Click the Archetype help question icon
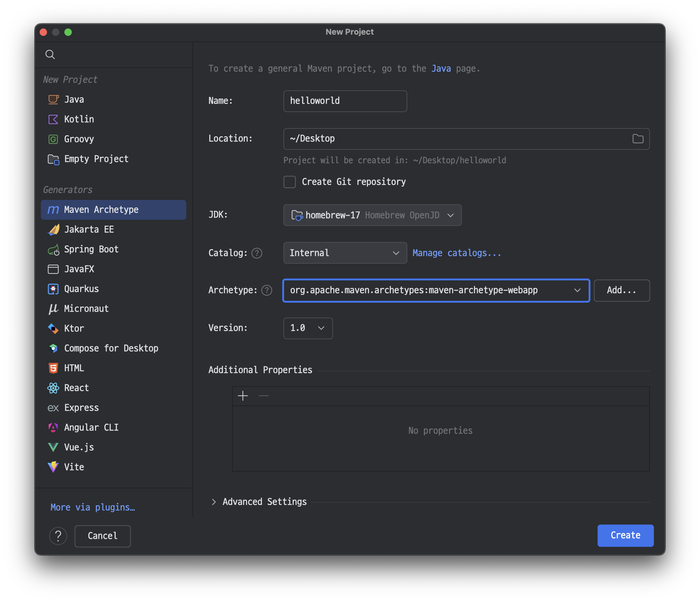Screen dimensions: 700x601 tap(266, 290)
